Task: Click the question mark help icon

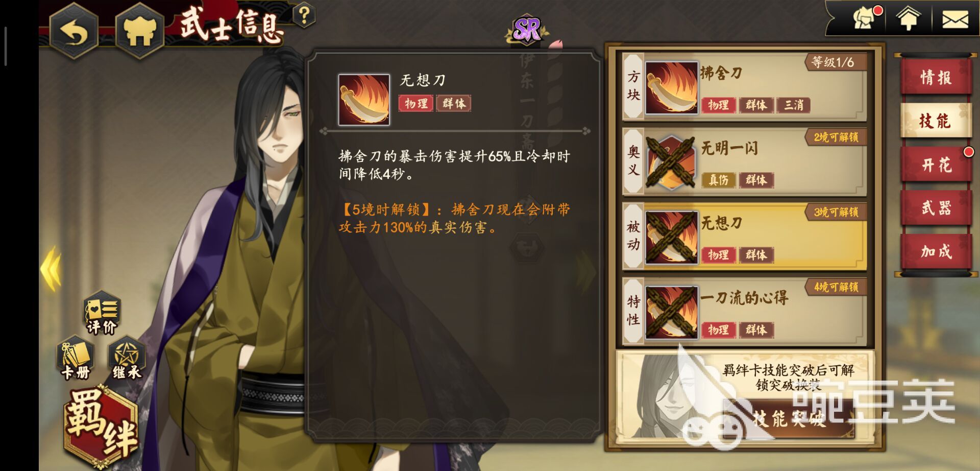Action: pos(304,16)
